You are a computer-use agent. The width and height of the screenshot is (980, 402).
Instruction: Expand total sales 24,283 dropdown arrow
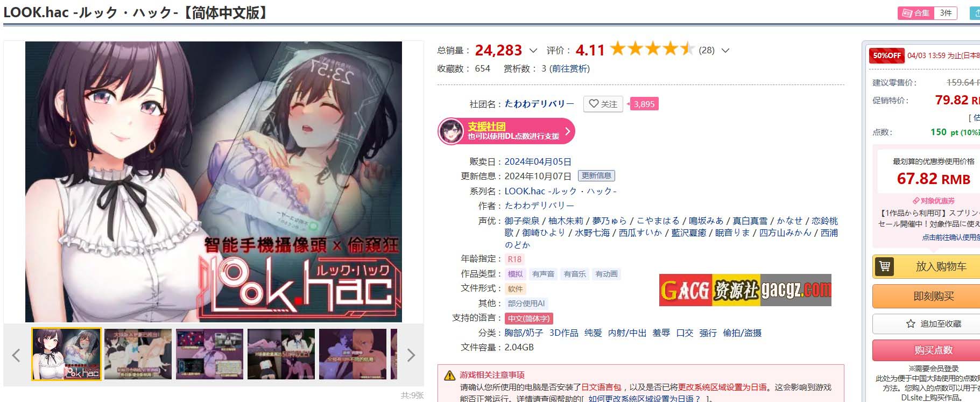(533, 50)
